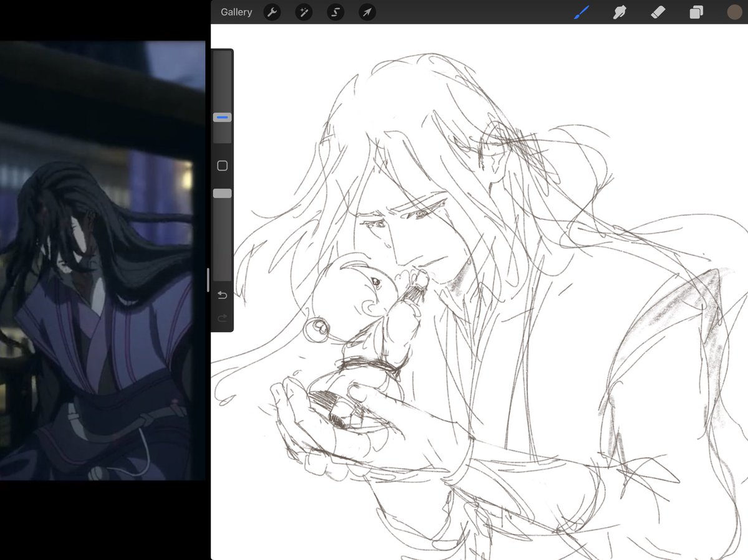748x560 pixels.
Task: Select the Eraser tool
Action: 658,12
